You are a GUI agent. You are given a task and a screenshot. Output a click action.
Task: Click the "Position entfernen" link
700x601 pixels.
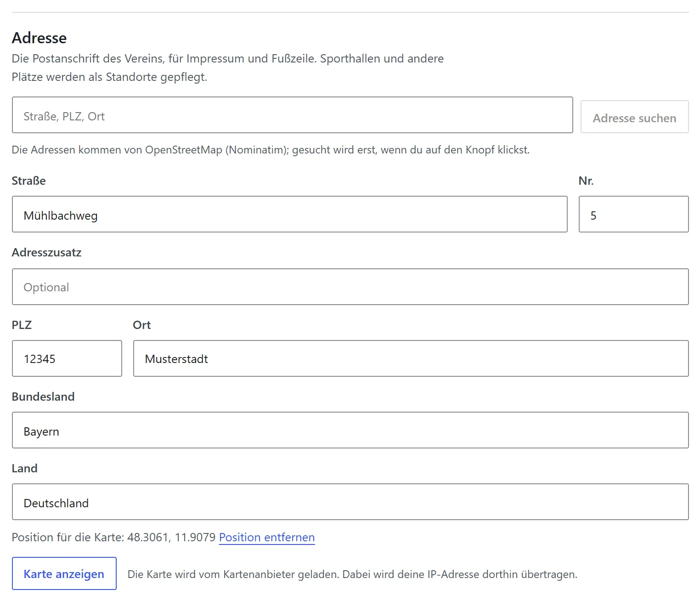(267, 537)
